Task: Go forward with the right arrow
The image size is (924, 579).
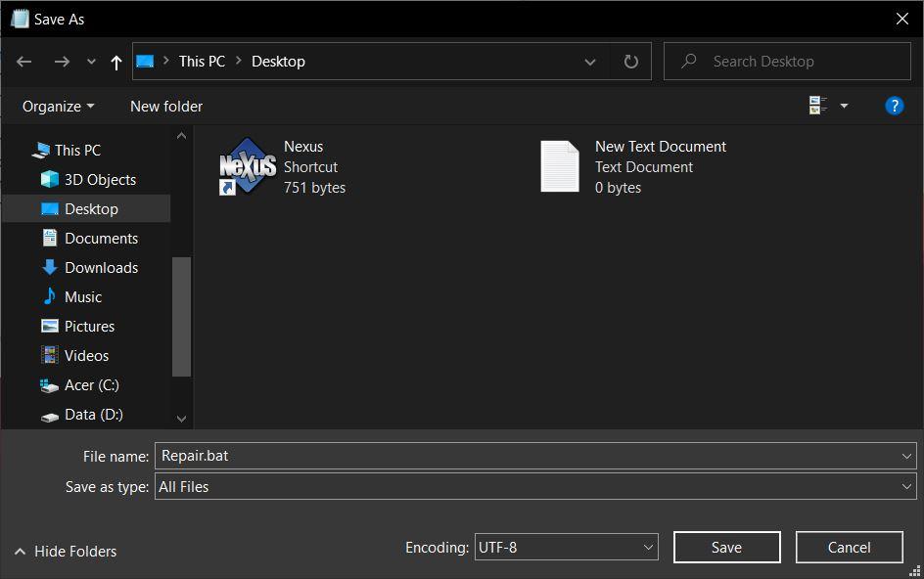Action: pyautogui.click(x=62, y=62)
